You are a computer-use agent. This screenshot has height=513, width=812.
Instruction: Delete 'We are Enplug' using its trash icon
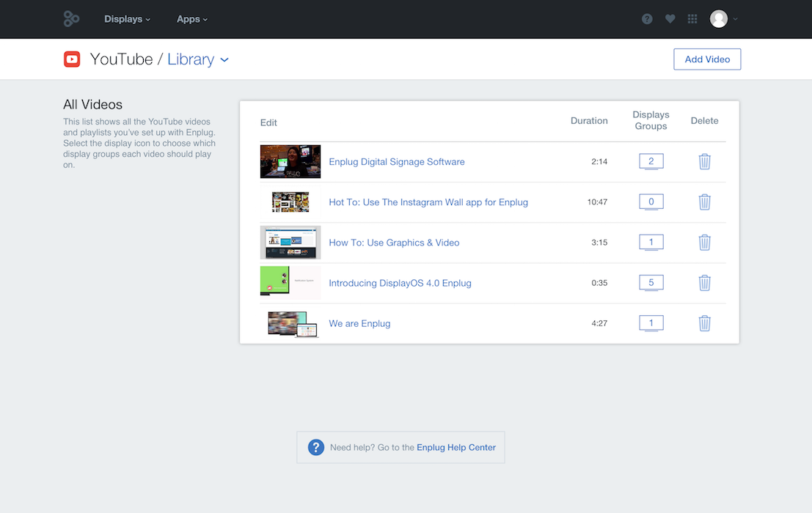tap(704, 323)
